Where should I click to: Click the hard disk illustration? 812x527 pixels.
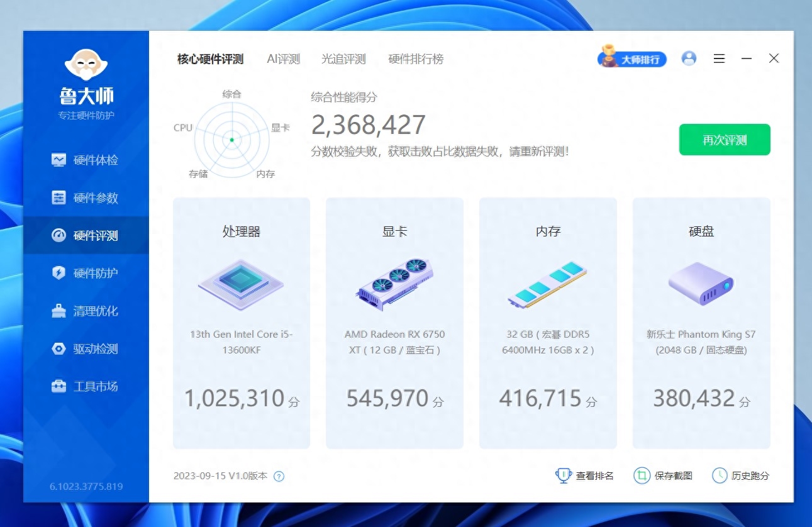[701, 284]
